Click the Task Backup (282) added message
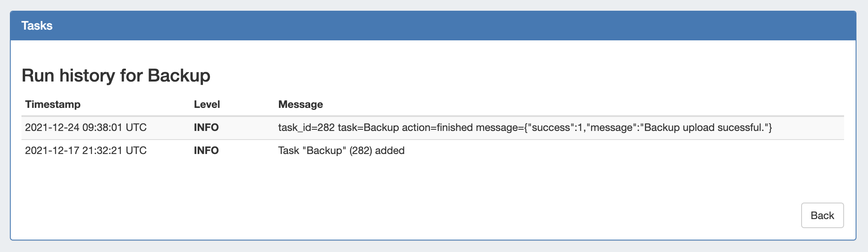Screen dimensions: 868x252 pos(341,151)
